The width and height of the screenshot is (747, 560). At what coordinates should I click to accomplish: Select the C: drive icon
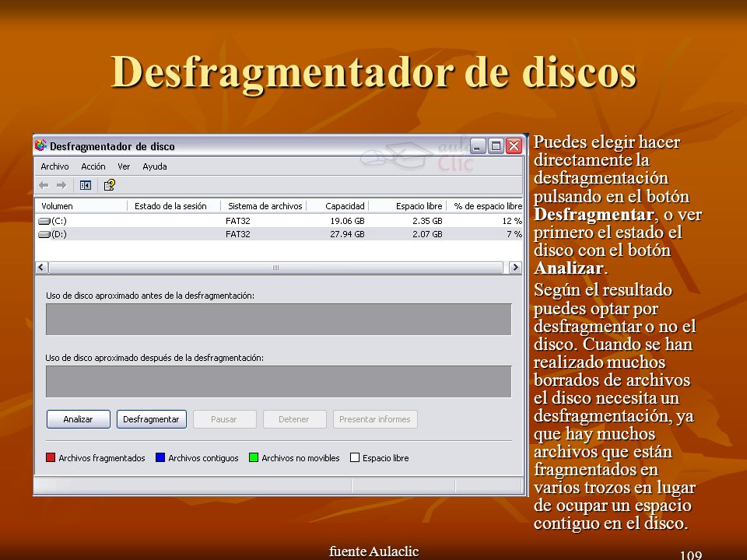44,221
